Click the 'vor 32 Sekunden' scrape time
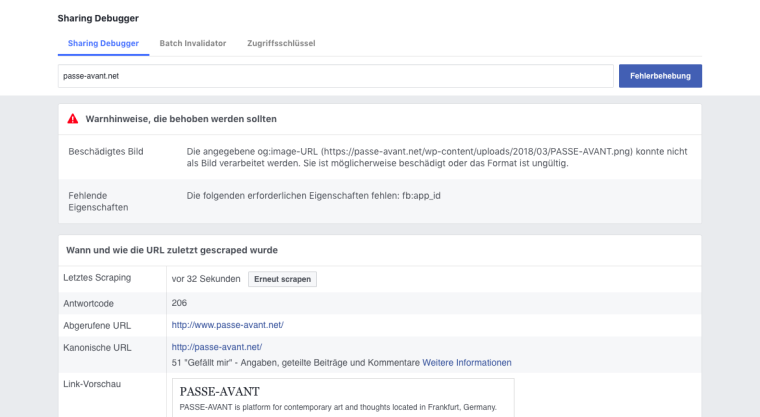Image resolution: width=760 pixels, height=417 pixels. (x=206, y=279)
